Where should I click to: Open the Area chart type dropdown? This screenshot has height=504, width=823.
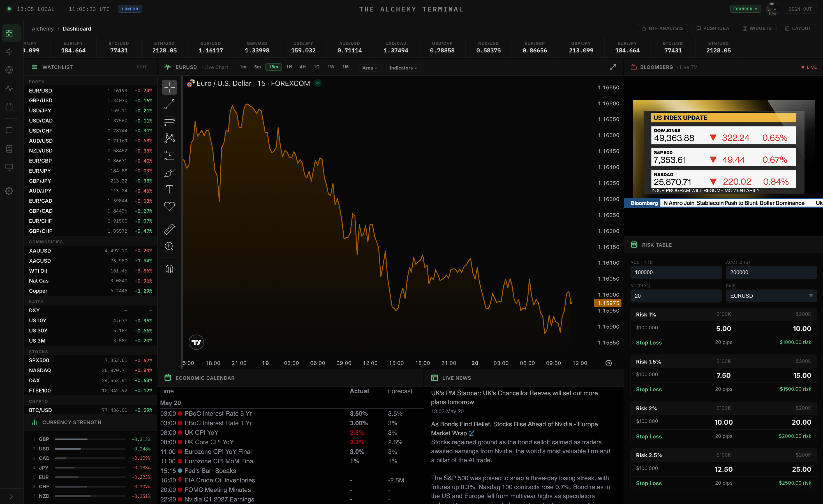(x=370, y=68)
